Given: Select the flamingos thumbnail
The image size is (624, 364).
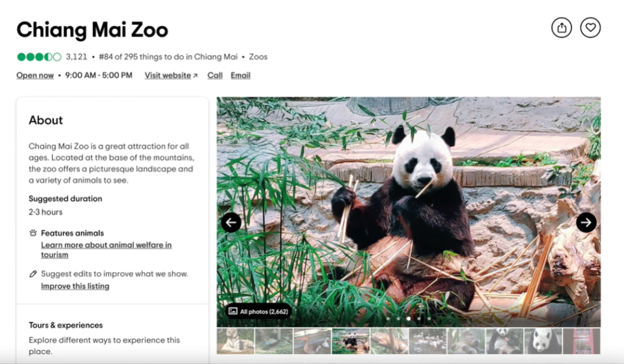Looking at the screenshot, I should click(x=428, y=341).
